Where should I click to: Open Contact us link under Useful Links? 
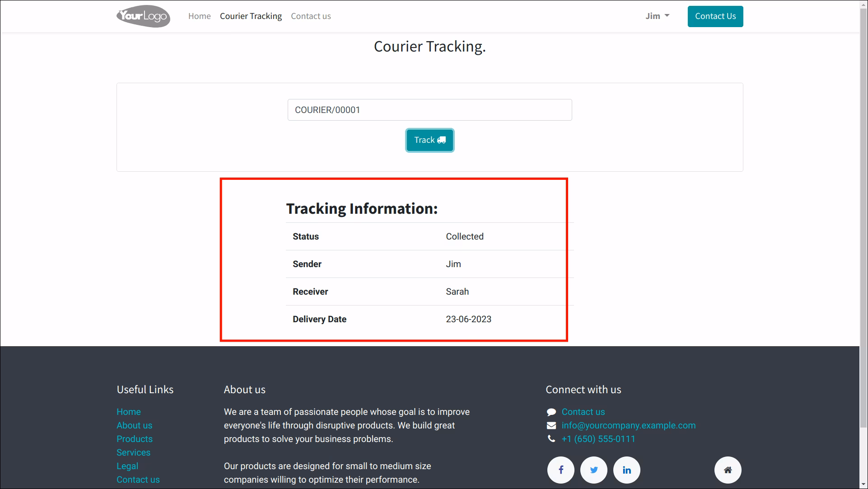click(138, 480)
